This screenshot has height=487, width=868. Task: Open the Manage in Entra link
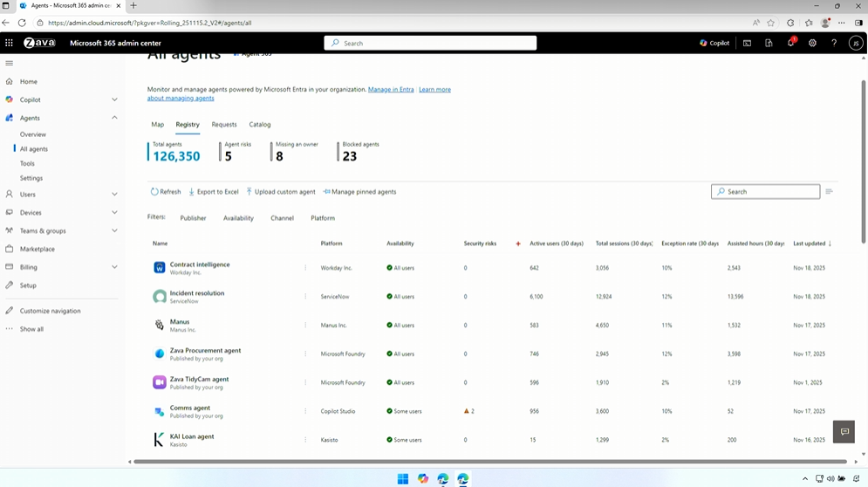tap(391, 90)
